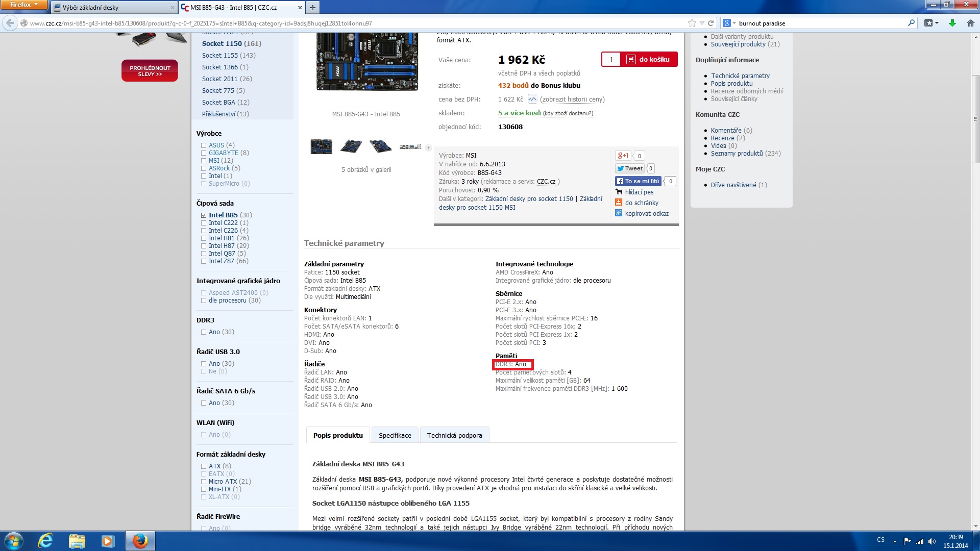Open the 'Komentáře' community link
Image resolution: width=980 pixels, height=551 pixels.
[726, 130]
